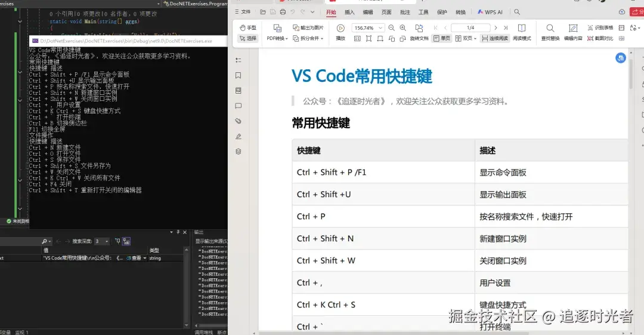Click the fit page icon
644x335 pixels.
(369, 38)
